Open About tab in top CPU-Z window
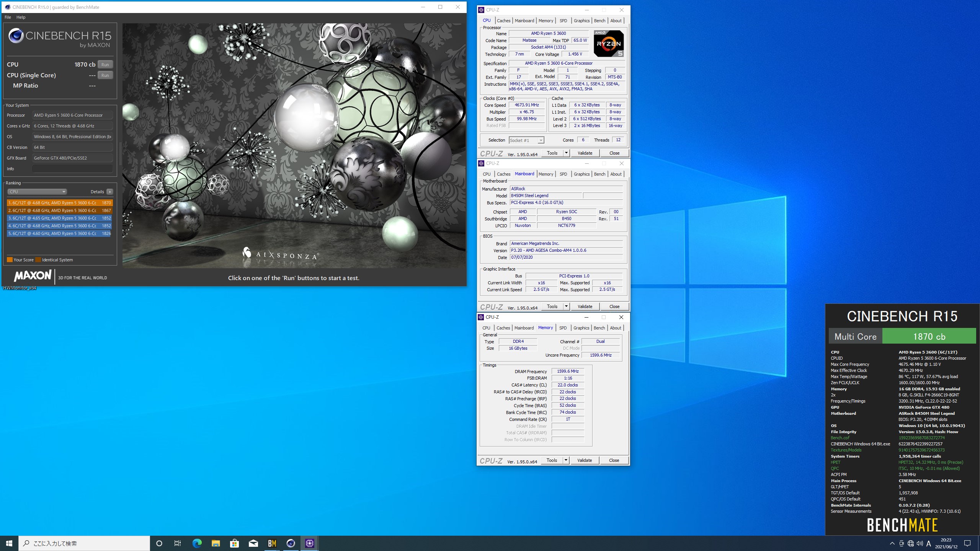Screen dimensions: 980x551 coord(616,21)
